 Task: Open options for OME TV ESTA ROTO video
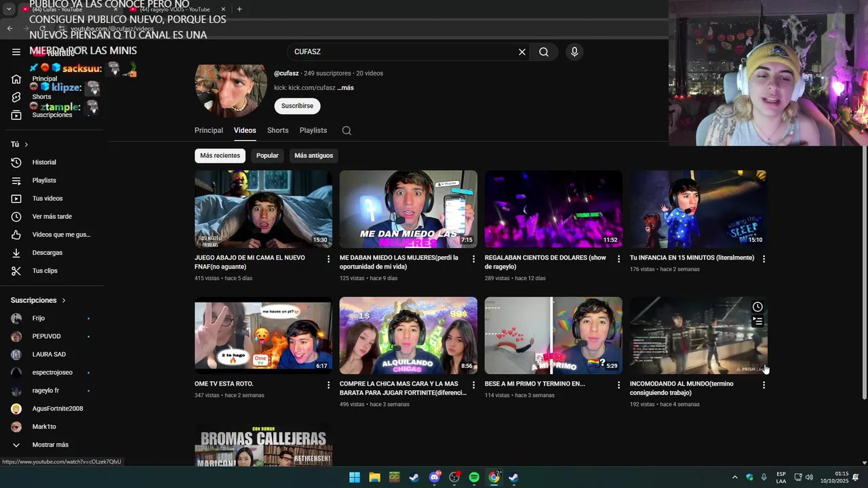click(x=329, y=385)
